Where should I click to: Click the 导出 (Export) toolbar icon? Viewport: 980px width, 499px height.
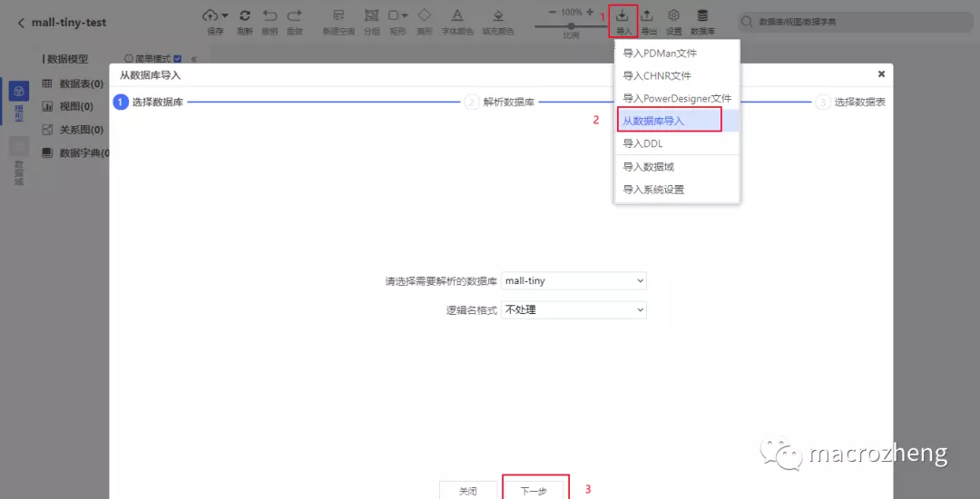point(648,16)
